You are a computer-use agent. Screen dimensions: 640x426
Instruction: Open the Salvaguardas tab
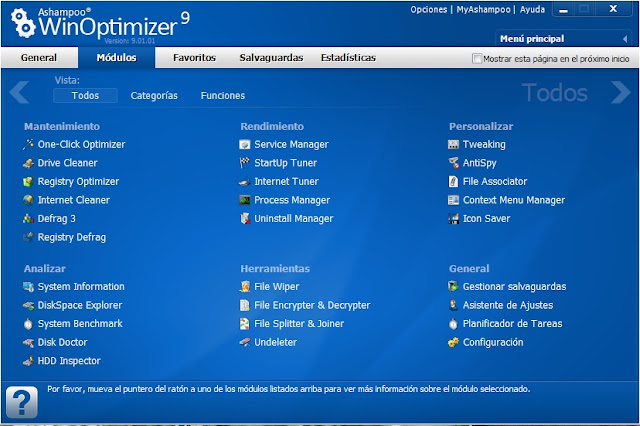(x=271, y=58)
